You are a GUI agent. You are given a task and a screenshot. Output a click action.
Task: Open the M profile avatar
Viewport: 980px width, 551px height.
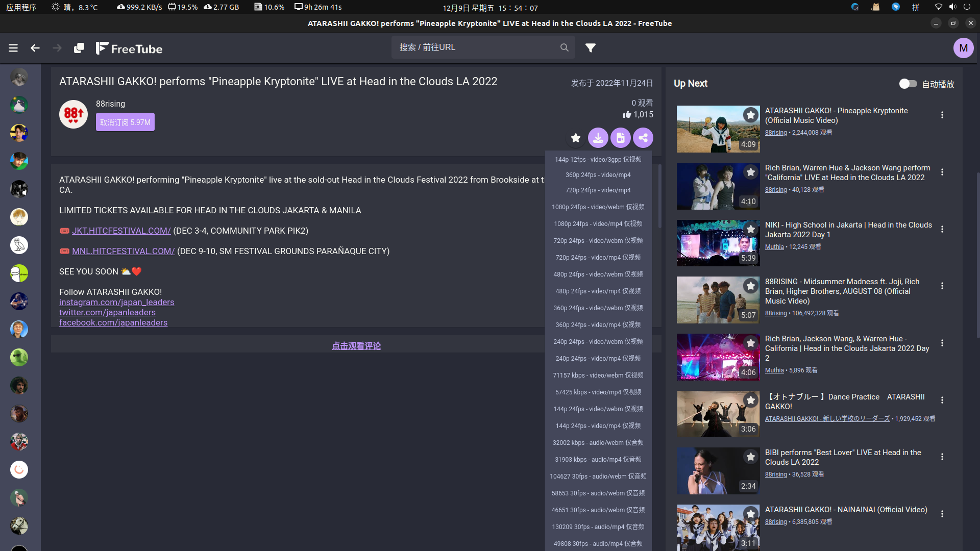coord(963,48)
